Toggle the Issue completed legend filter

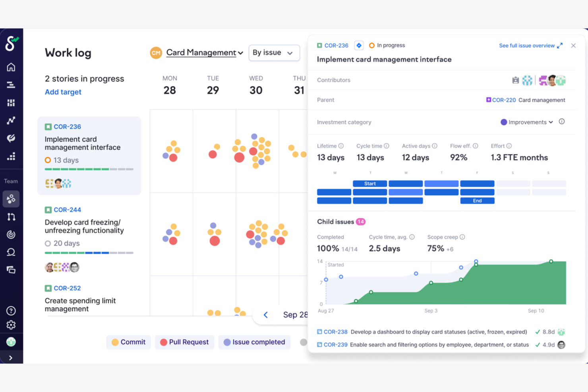pos(254,342)
